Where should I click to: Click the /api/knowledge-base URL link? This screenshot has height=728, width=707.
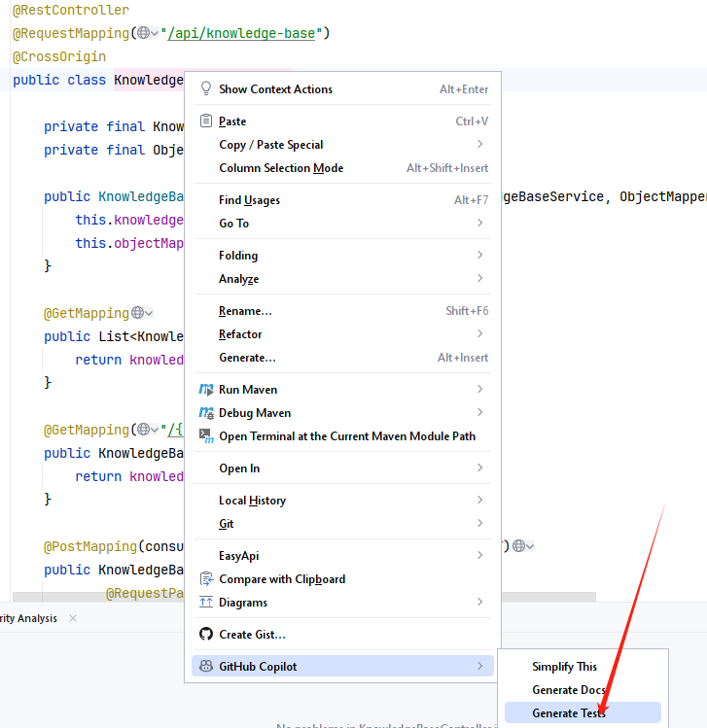coord(241,33)
